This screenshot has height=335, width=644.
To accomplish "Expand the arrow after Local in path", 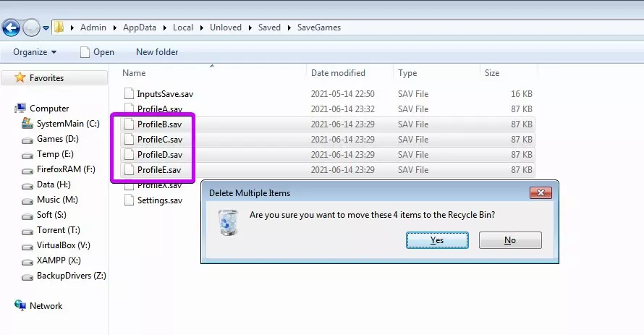I will click(202, 28).
